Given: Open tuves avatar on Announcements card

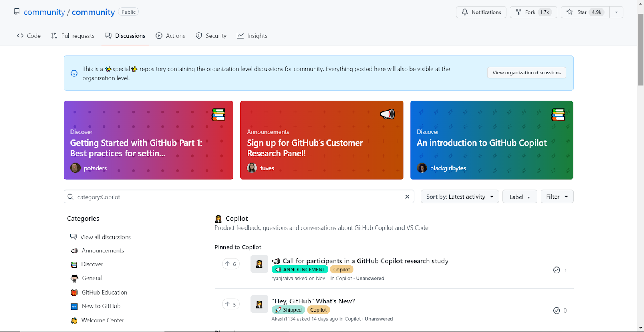Looking at the screenshot, I should pos(252,168).
